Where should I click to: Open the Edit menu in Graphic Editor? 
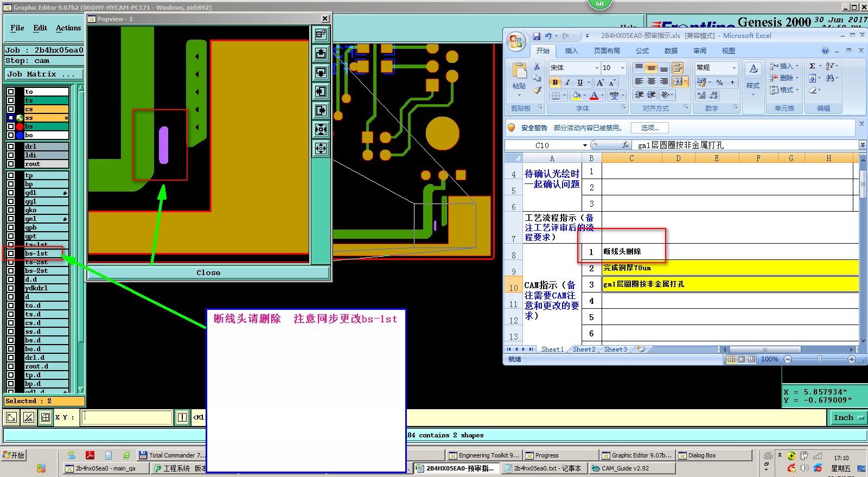[x=40, y=28]
